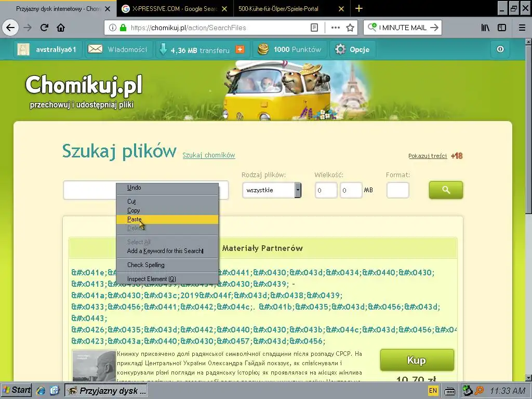Open the 1000 Punktów coins item
The image size is (532, 399).
tap(289, 49)
